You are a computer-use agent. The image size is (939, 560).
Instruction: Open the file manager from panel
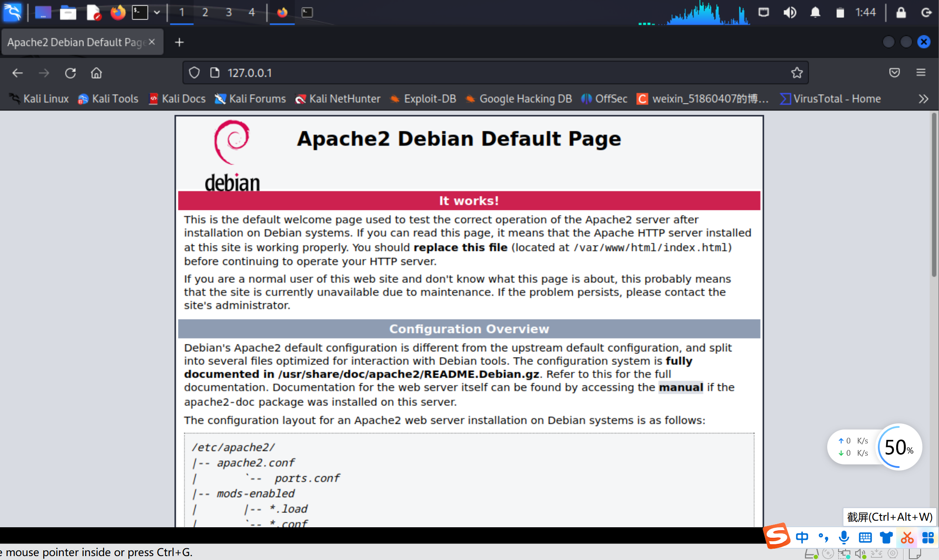(x=68, y=13)
